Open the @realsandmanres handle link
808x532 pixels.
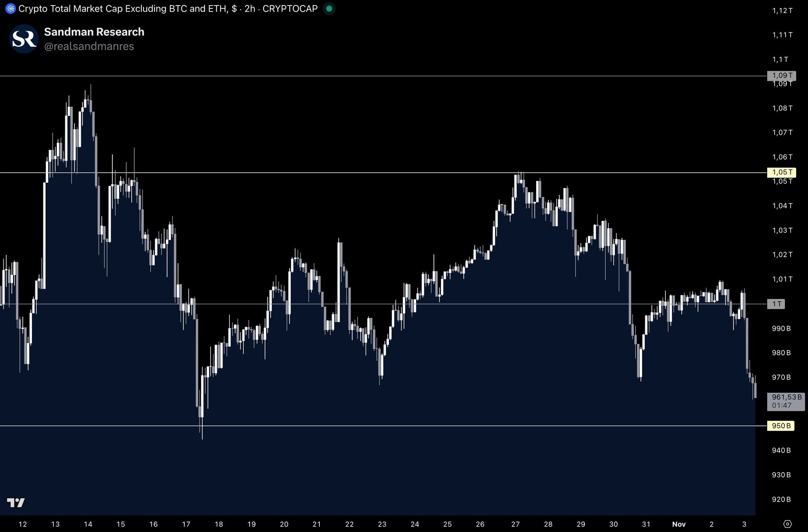(89, 46)
